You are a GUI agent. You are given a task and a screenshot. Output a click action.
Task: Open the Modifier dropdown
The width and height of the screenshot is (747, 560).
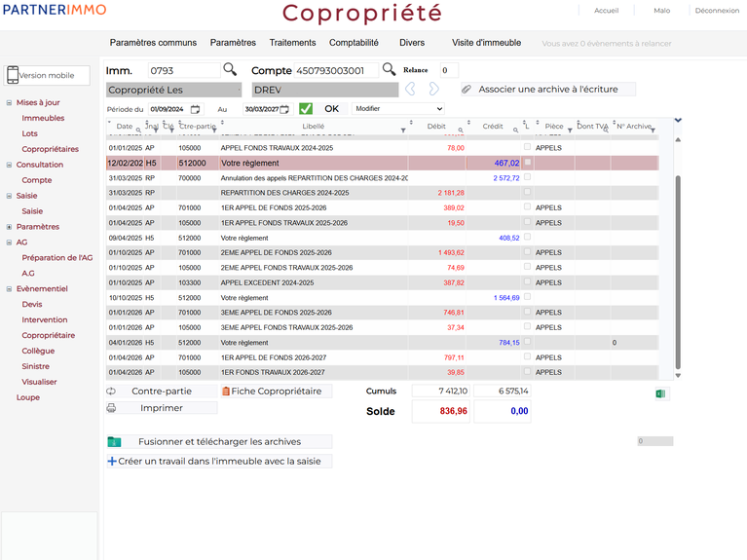click(397, 109)
